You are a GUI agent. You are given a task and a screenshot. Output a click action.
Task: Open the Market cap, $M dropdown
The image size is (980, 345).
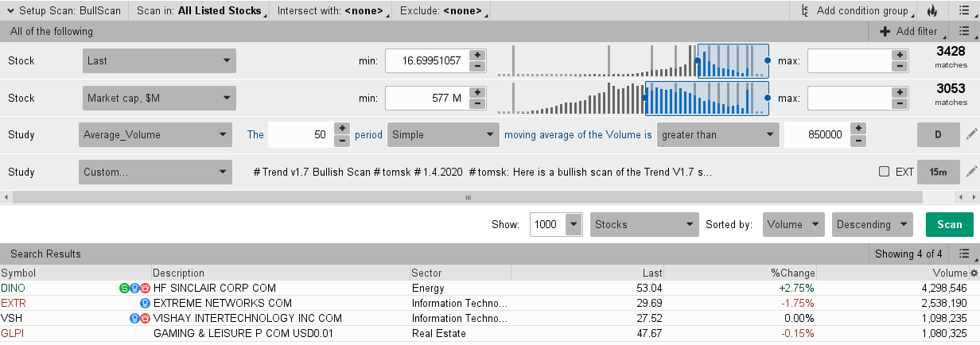point(159,98)
